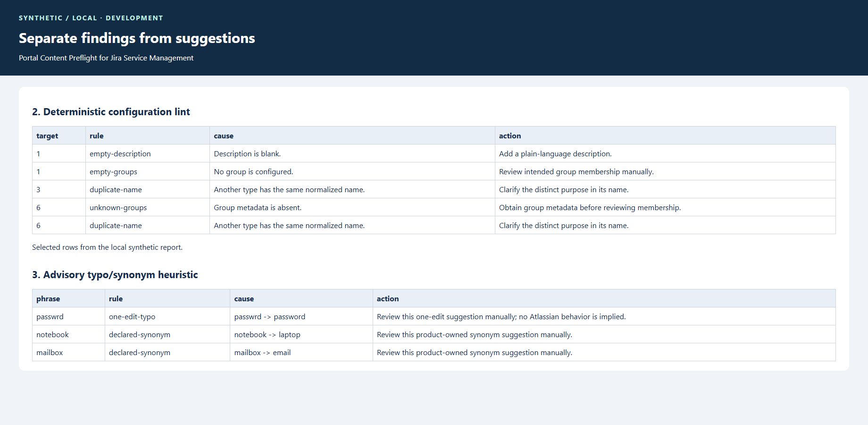Select the 'mailbox' phrase cell

tap(68, 352)
